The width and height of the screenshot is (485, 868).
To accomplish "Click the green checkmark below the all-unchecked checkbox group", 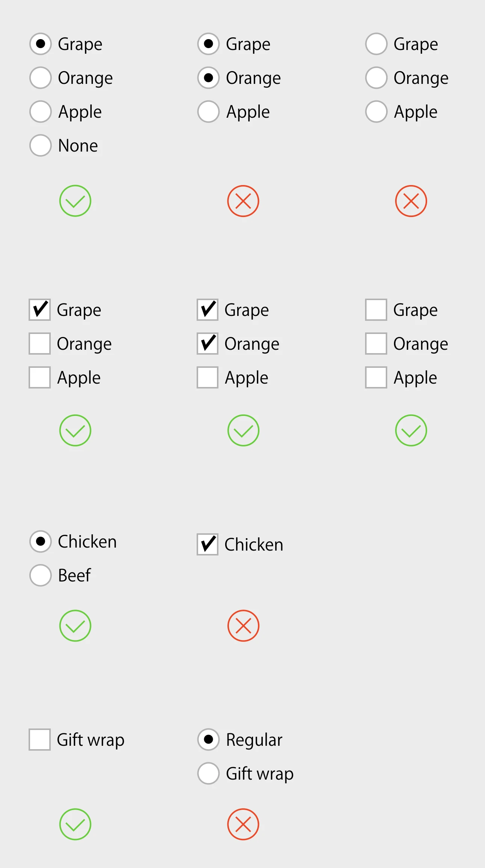I will pos(411,431).
